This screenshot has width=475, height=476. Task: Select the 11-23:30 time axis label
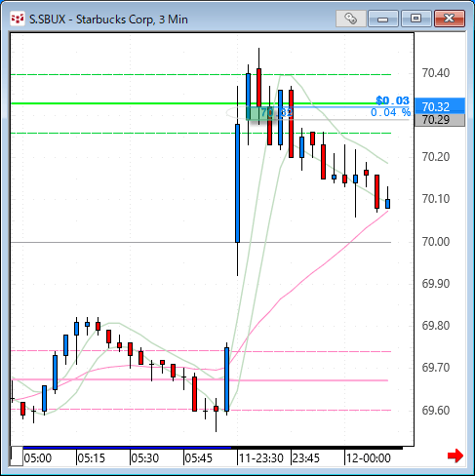pos(260,458)
